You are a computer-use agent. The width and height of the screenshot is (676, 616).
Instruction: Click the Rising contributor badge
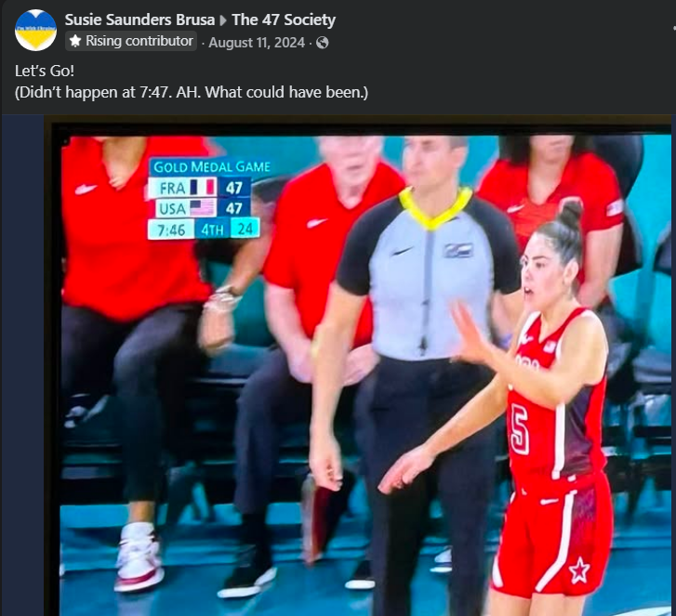click(131, 41)
